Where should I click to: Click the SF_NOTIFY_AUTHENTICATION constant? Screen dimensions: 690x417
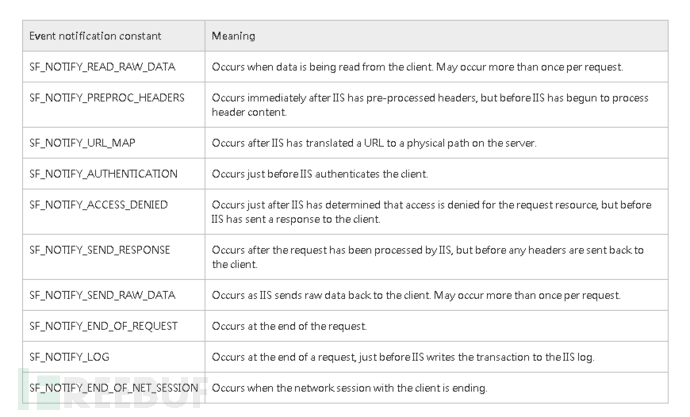click(x=103, y=174)
